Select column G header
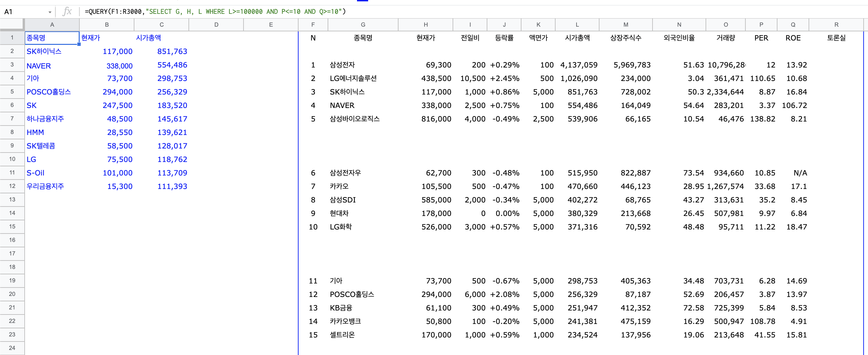Viewport: 868px width, 355px height. tap(363, 25)
